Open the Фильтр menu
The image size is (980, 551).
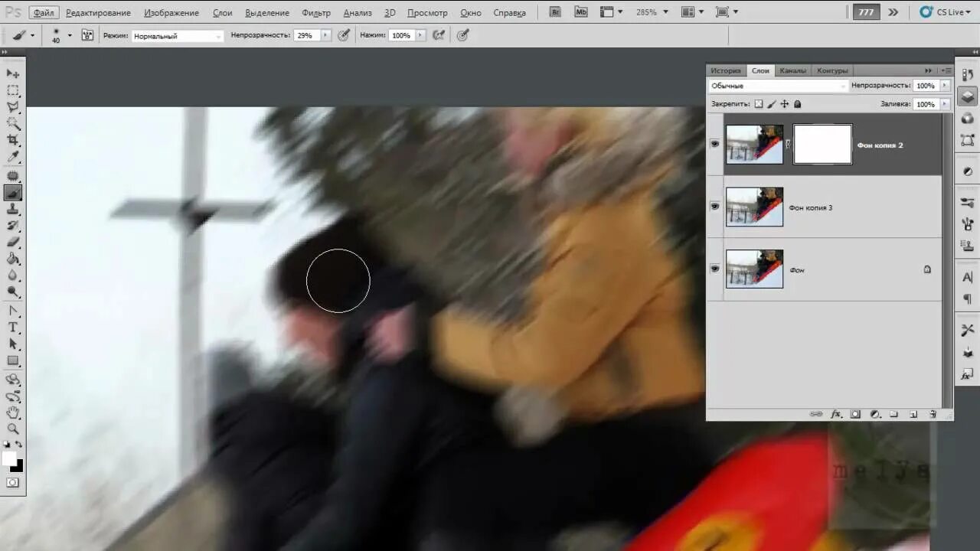pyautogui.click(x=316, y=13)
